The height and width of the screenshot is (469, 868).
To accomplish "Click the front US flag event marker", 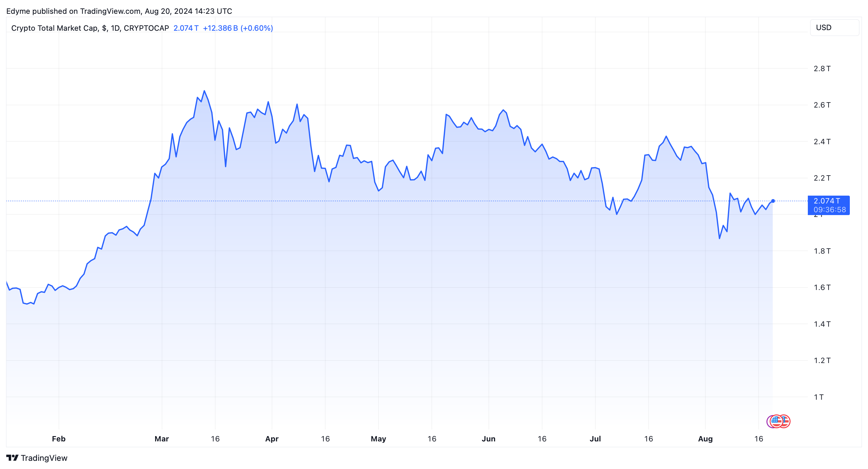I will pos(777,421).
